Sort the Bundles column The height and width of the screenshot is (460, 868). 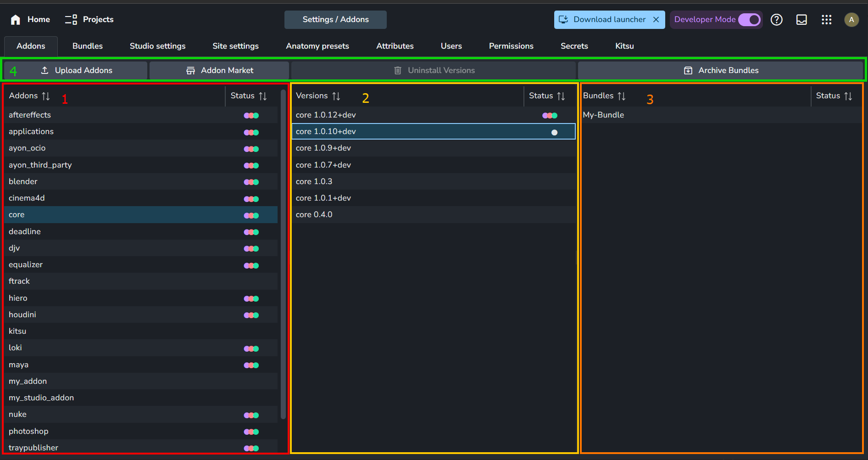point(622,96)
